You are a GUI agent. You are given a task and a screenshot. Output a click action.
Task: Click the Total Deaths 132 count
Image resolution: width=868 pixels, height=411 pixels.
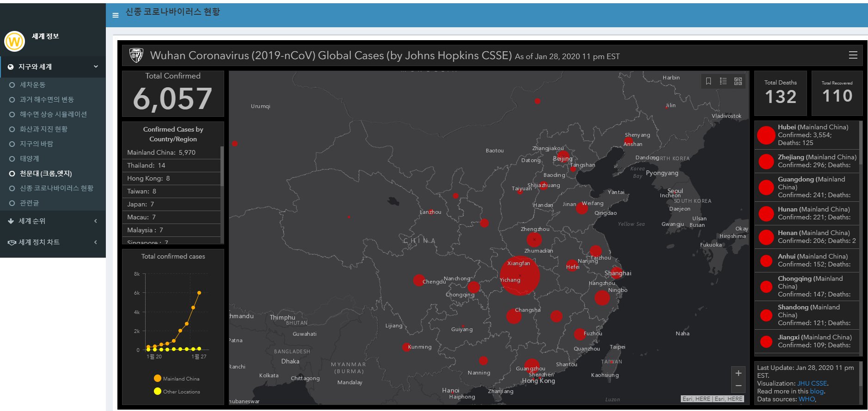tap(781, 97)
